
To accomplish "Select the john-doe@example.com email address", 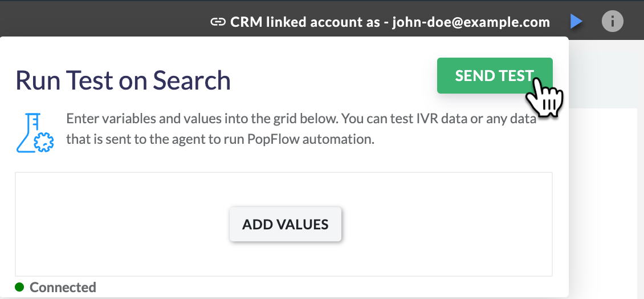I will tap(471, 22).
